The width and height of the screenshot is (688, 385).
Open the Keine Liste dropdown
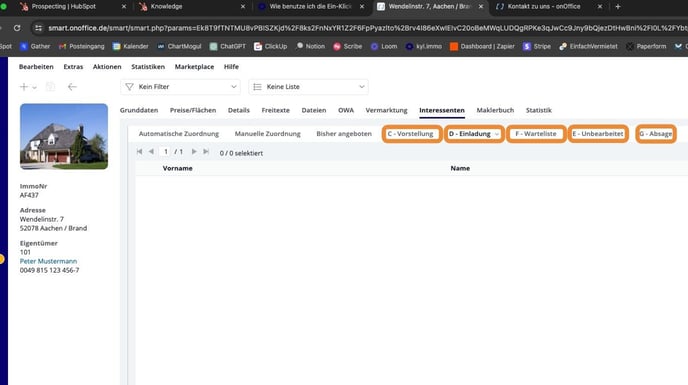pos(308,87)
